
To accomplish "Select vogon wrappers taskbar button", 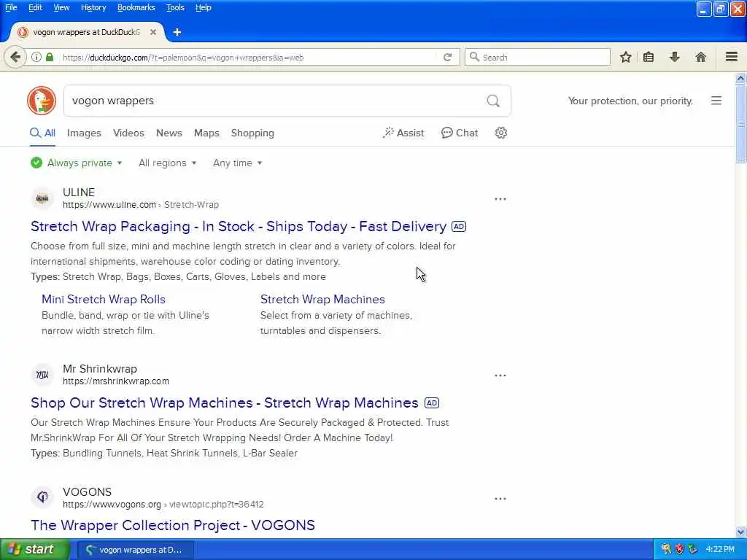I will click(135, 550).
